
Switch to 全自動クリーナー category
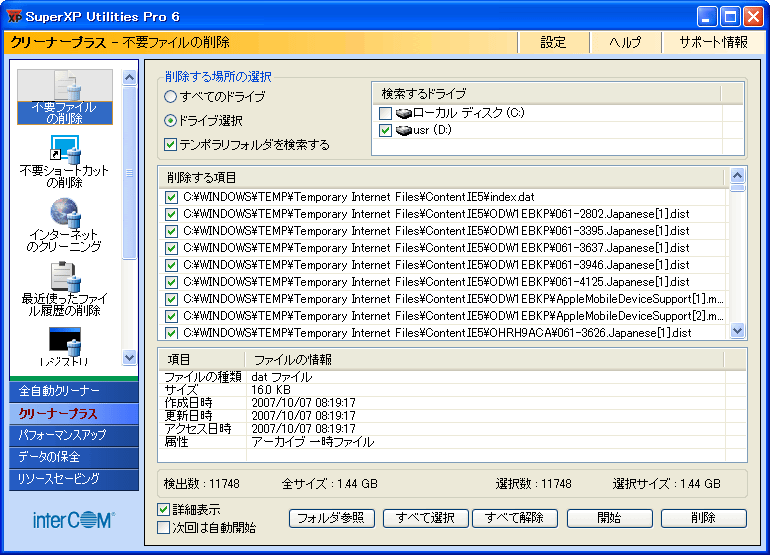(74, 391)
